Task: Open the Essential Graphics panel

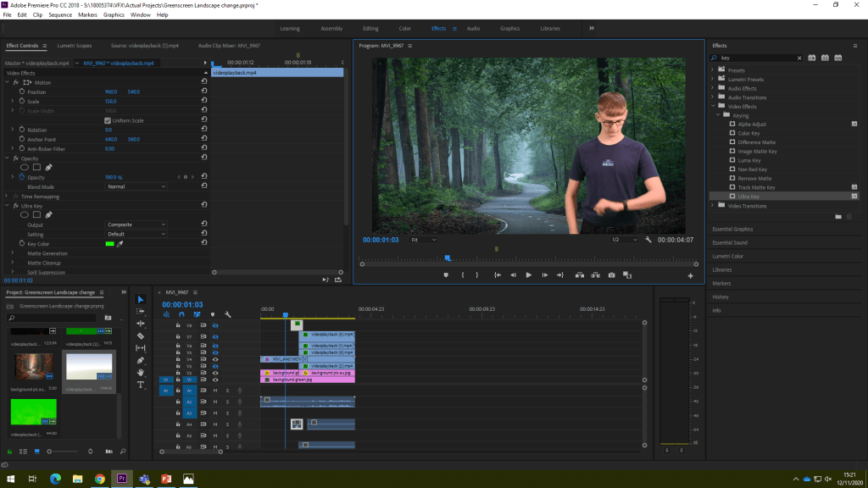Action: point(732,229)
